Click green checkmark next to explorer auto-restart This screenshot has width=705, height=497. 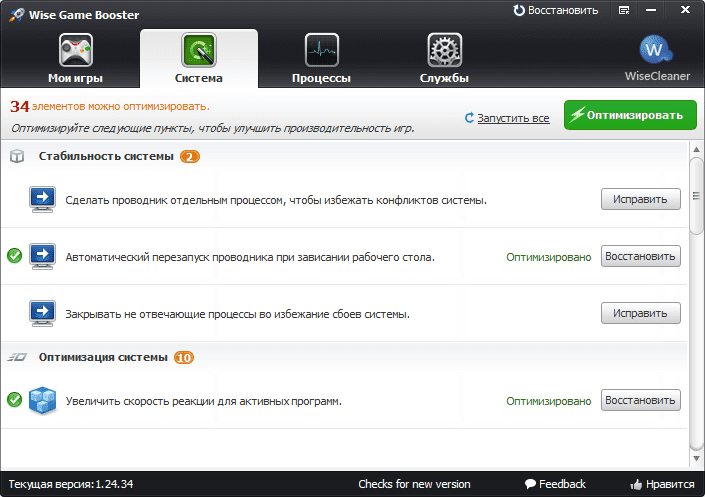click(14, 256)
